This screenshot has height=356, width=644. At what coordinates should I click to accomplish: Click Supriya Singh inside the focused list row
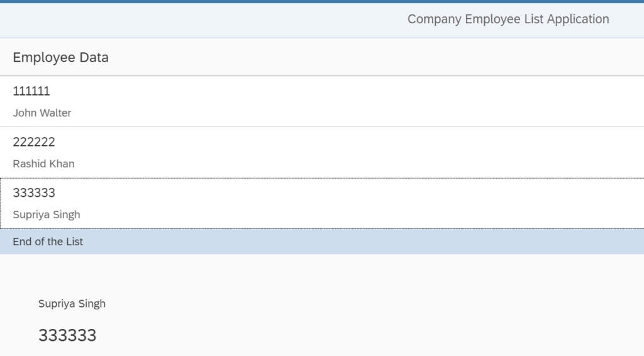click(47, 214)
